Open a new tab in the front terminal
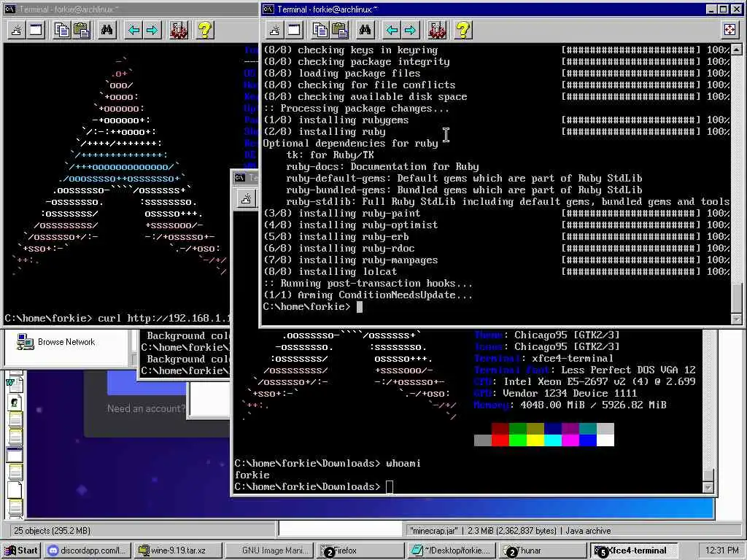 tap(275, 31)
